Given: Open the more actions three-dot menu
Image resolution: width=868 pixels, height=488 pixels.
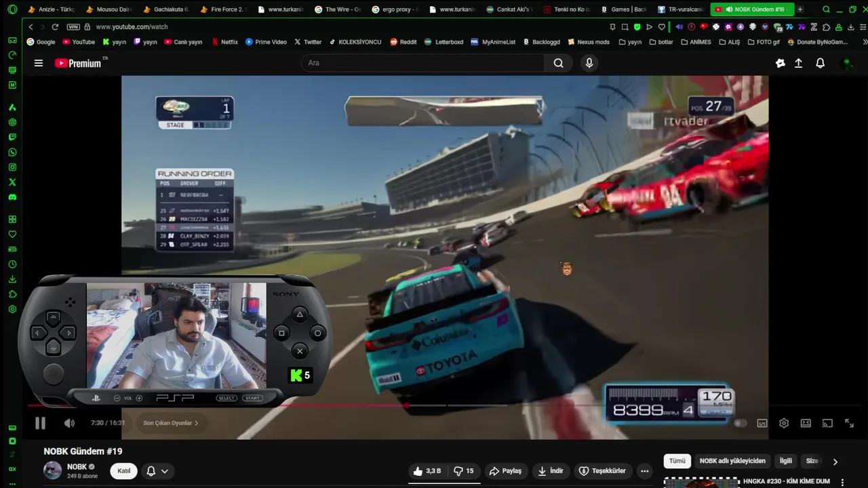Looking at the screenshot, I should point(645,471).
